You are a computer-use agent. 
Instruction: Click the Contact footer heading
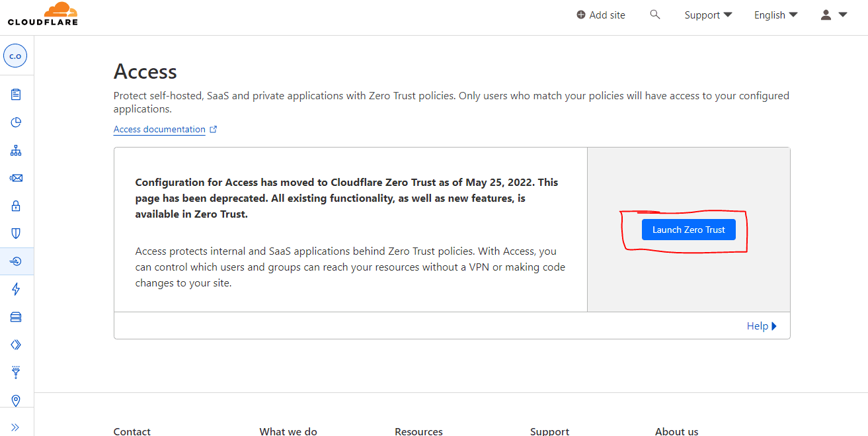click(132, 431)
